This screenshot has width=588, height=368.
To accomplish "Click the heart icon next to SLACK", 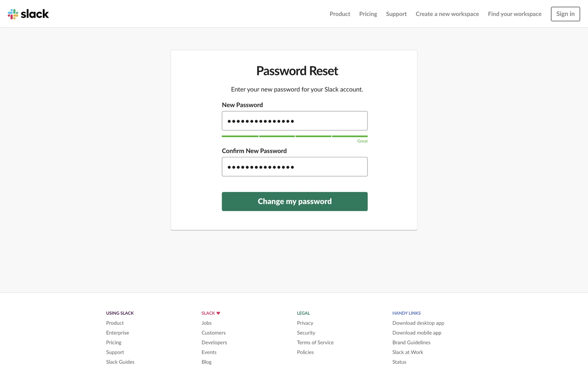I will click(218, 313).
